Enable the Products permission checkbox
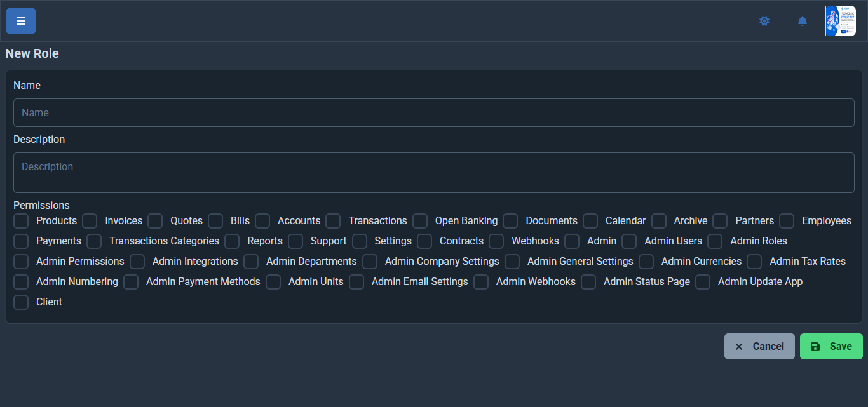Viewport: 868px width, 407px height. click(x=22, y=221)
